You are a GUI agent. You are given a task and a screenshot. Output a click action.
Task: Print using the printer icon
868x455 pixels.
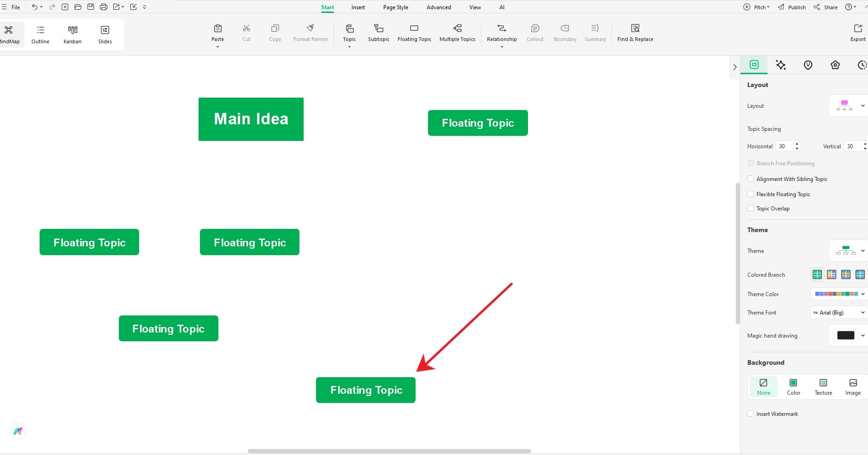104,7
